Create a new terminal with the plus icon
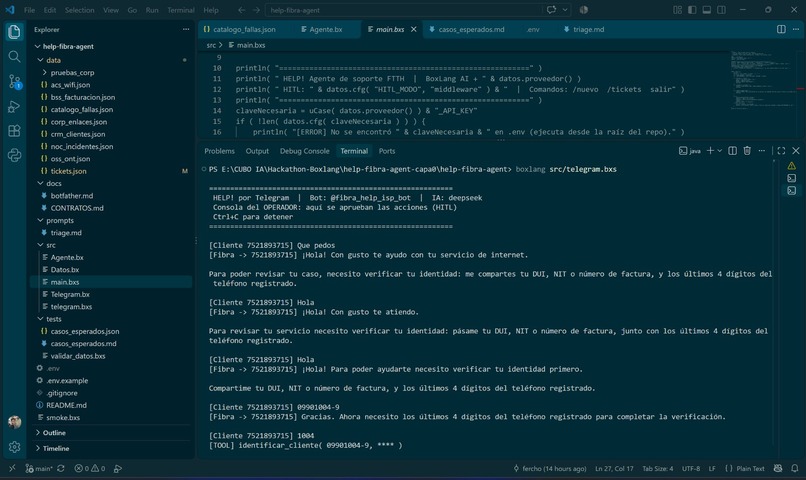Viewport: 806px width, 480px height. point(710,151)
